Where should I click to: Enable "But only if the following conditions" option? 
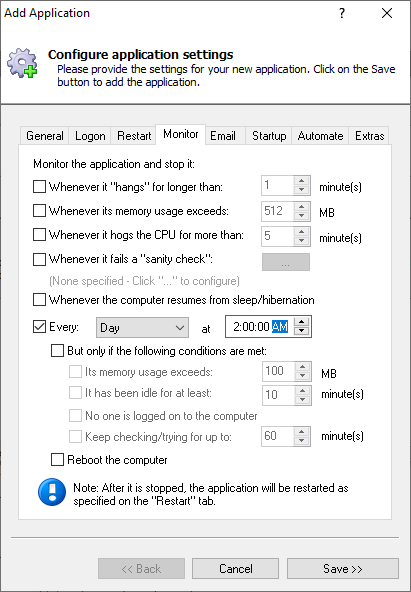coord(57,351)
